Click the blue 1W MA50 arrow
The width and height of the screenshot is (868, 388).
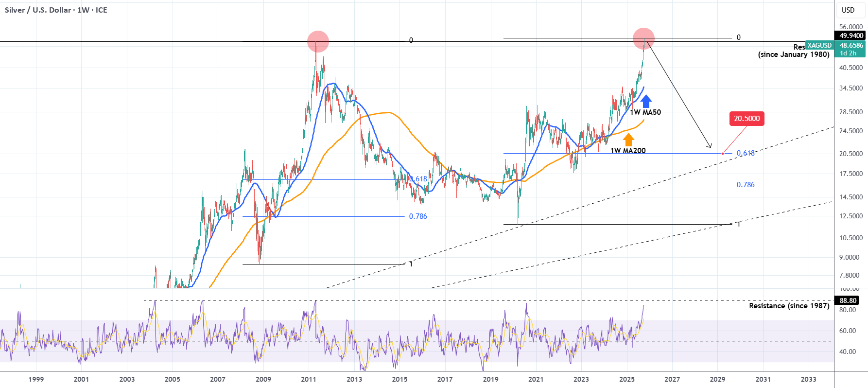(x=646, y=101)
